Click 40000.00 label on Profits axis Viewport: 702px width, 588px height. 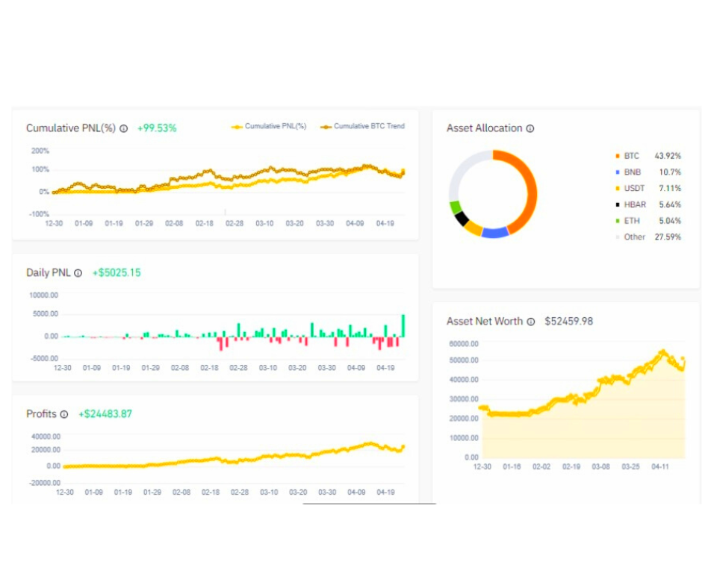tap(46, 437)
